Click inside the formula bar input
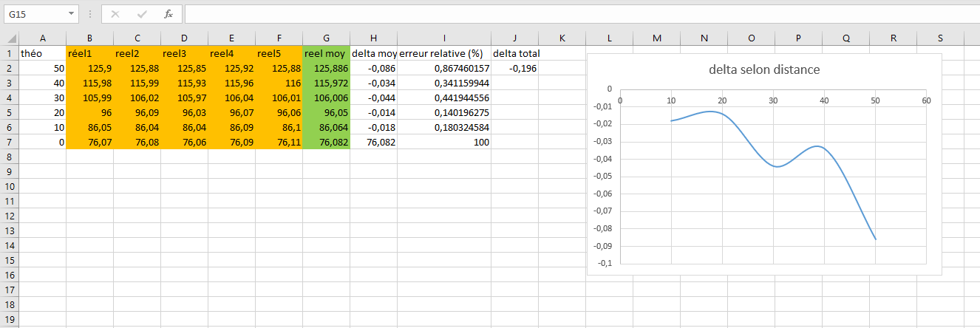Screen dimensions: 980x328 tap(581, 14)
